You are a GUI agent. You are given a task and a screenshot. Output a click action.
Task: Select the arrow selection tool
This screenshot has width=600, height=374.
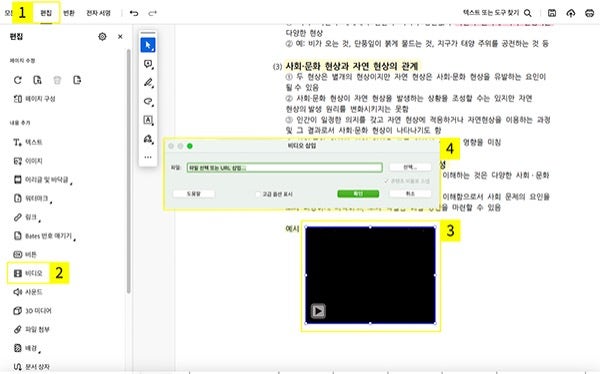pyautogui.click(x=148, y=45)
